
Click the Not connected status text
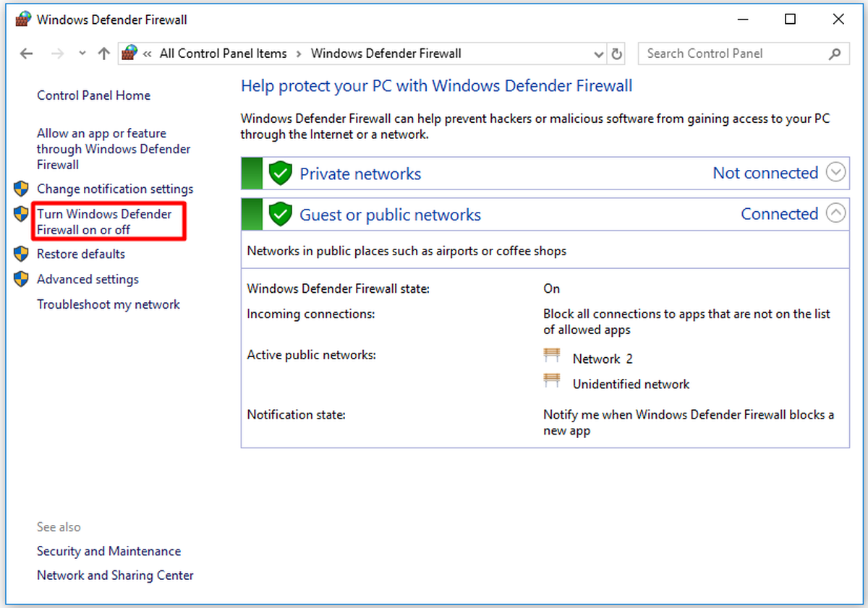click(x=765, y=173)
